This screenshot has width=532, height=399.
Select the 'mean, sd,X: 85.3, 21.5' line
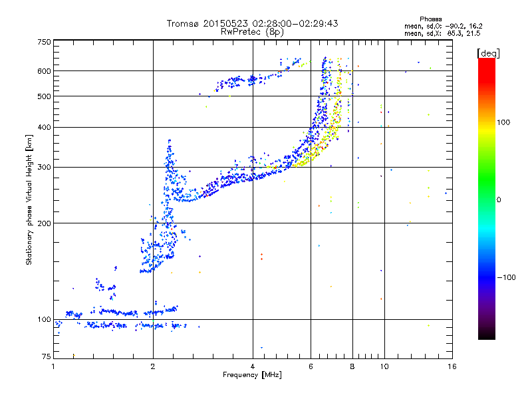click(x=442, y=33)
